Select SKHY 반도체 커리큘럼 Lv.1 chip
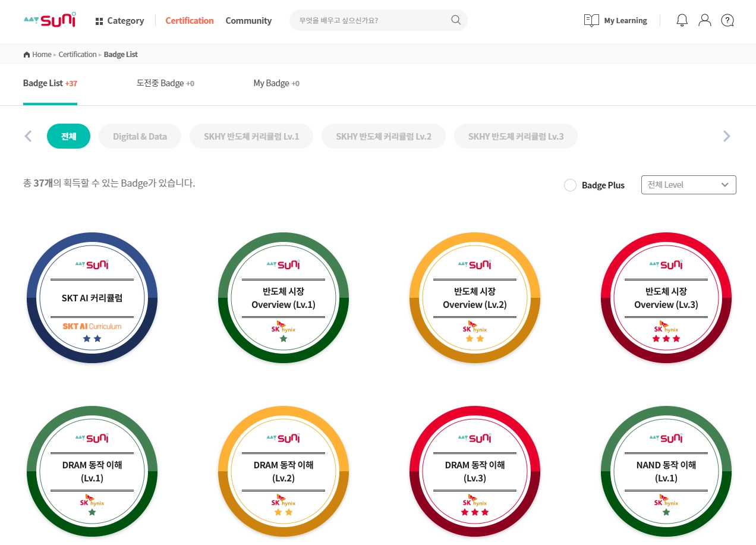 click(x=251, y=136)
